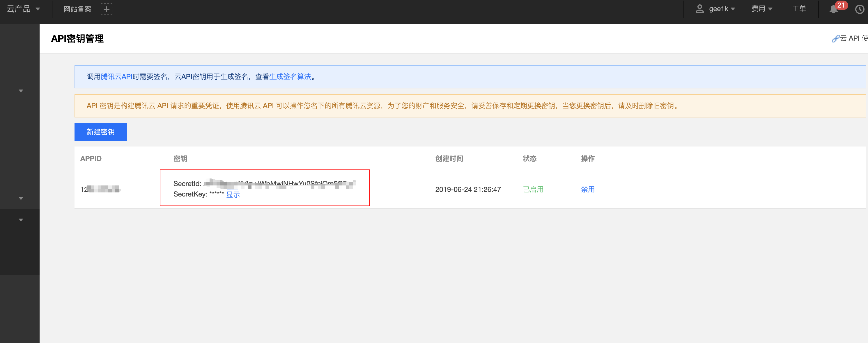
Task: Click the dashed plus add-shortcut icon
Action: coord(107,9)
